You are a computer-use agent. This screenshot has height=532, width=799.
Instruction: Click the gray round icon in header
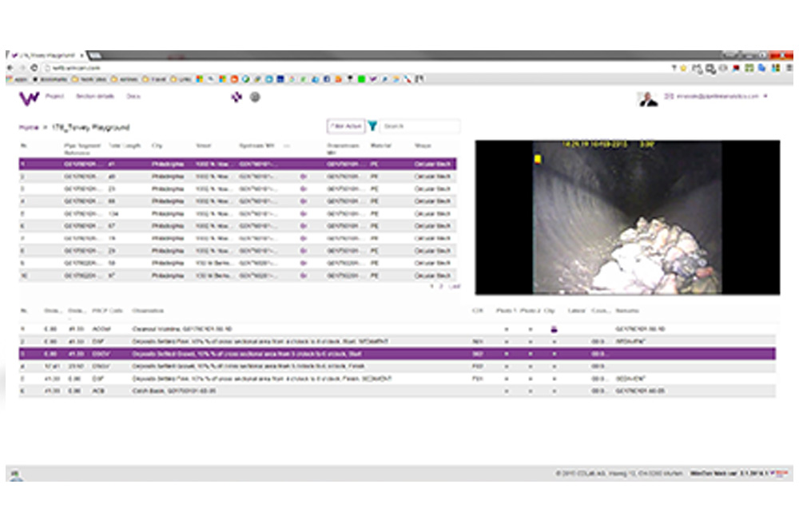coord(255,97)
